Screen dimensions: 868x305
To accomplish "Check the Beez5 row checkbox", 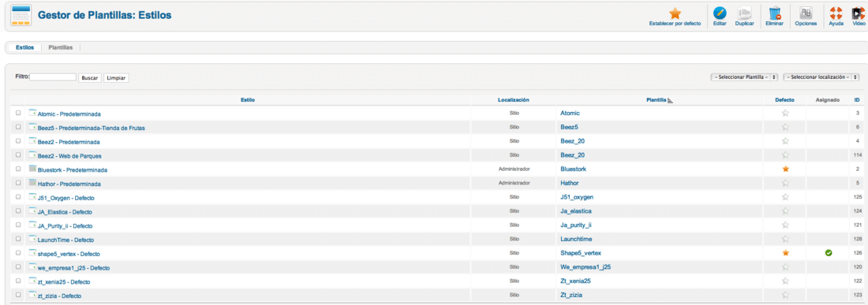I will point(18,127).
